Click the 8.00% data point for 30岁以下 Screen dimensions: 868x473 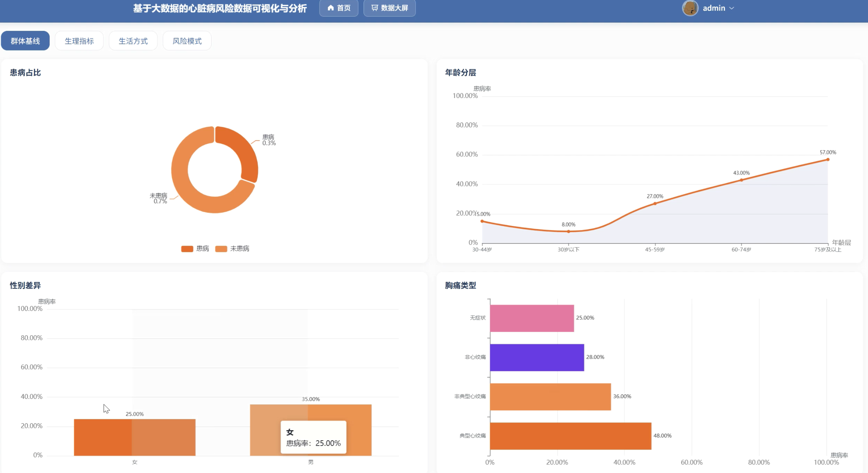pos(568,231)
